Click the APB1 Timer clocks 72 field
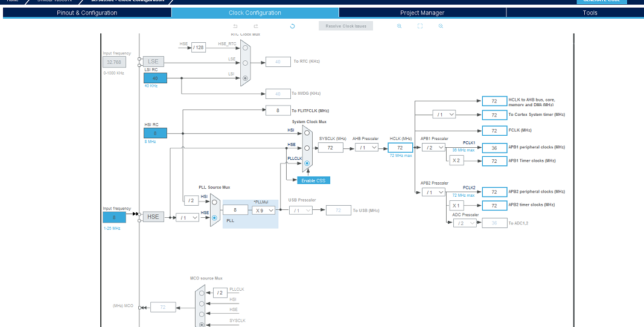644x327 pixels. click(494, 161)
